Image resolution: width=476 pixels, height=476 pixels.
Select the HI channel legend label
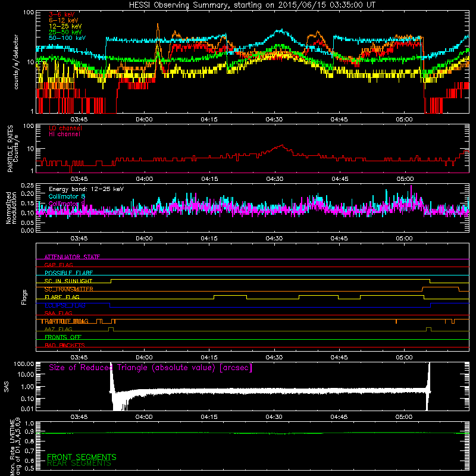coord(64,134)
